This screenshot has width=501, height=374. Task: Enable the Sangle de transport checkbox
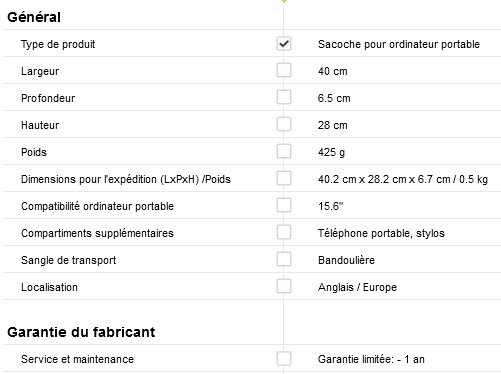(284, 260)
